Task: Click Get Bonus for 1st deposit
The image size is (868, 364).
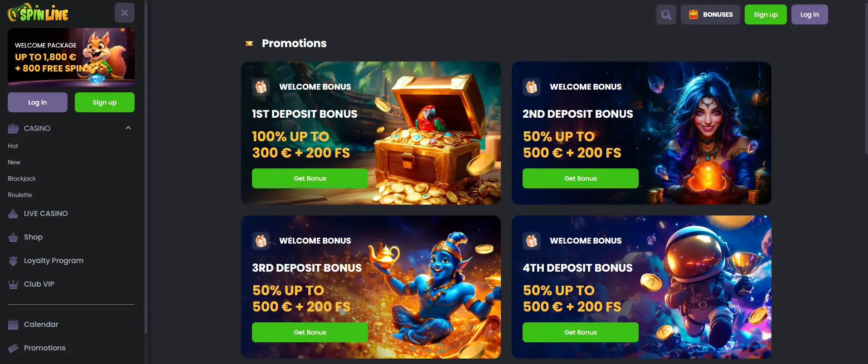Action: (x=310, y=178)
